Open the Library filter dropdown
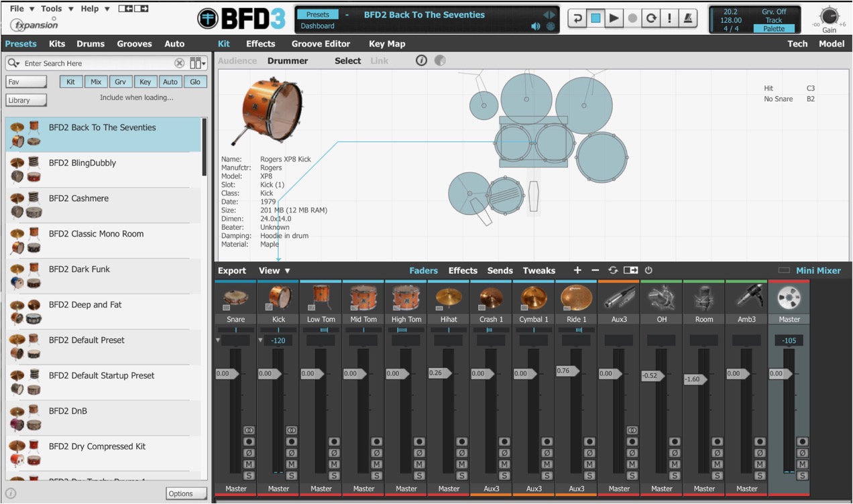 [26, 100]
